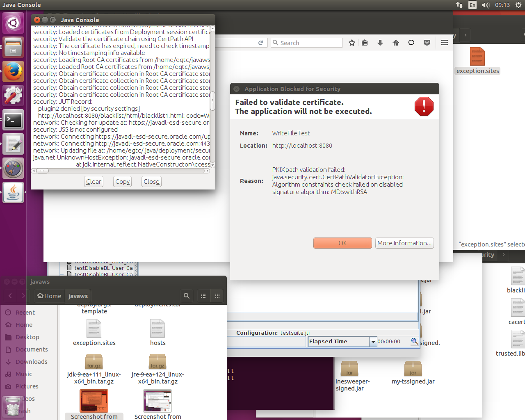Screen dimensions: 525x420
Task: Go to Home in the path bar
Action: coord(49,296)
